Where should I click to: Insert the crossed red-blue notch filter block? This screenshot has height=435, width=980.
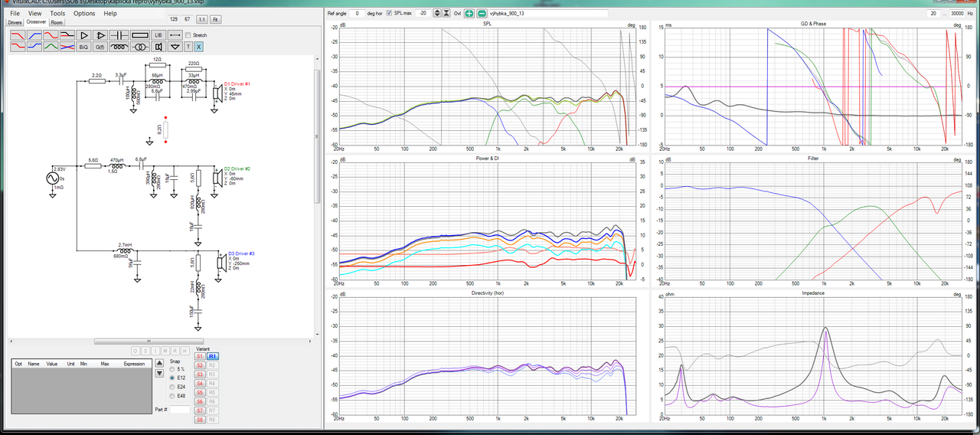point(67,47)
